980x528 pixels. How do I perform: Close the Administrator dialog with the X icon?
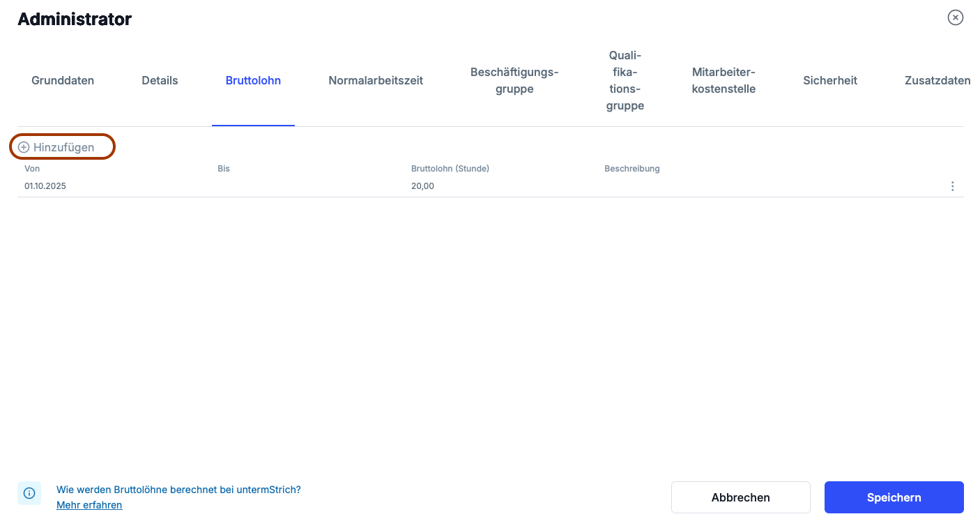955,17
